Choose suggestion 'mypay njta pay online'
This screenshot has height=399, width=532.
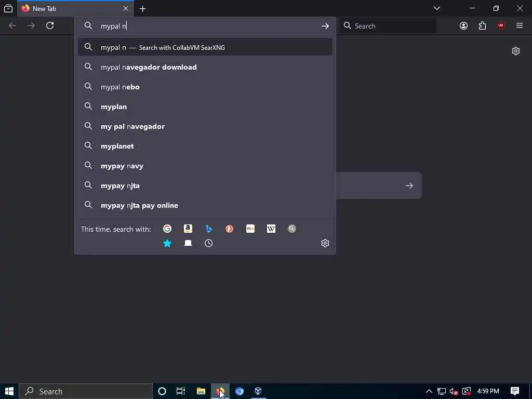pyautogui.click(x=205, y=205)
